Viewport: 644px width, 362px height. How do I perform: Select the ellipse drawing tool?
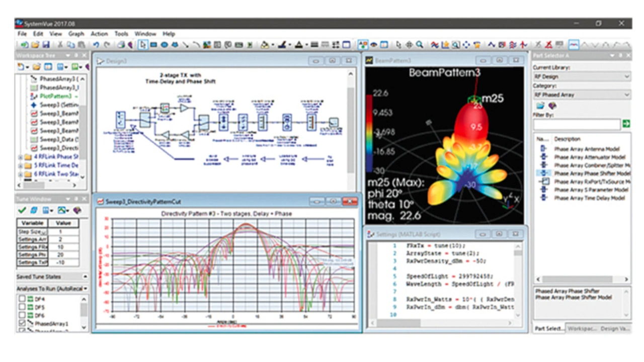(164, 45)
